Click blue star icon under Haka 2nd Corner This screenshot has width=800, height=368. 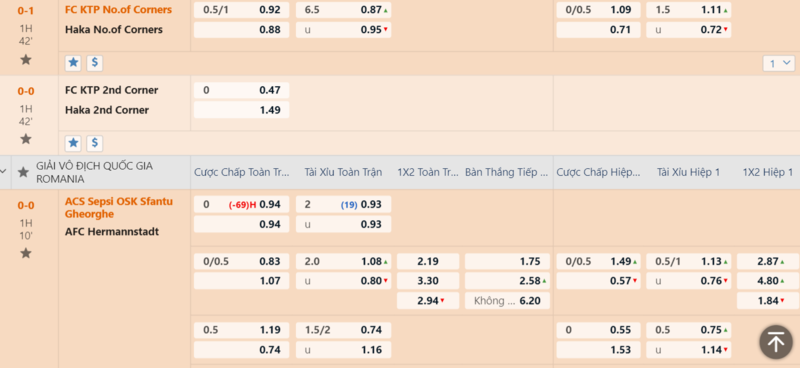click(x=73, y=143)
